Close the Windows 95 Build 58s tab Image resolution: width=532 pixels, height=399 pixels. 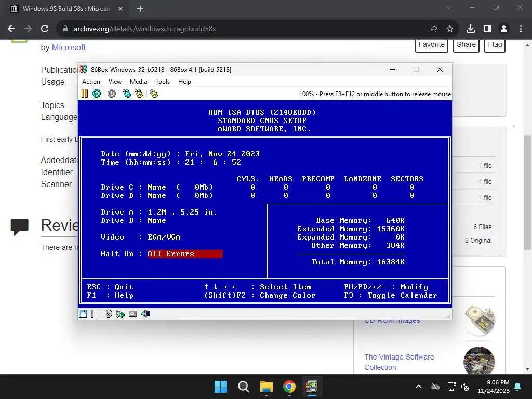(121, 9)
